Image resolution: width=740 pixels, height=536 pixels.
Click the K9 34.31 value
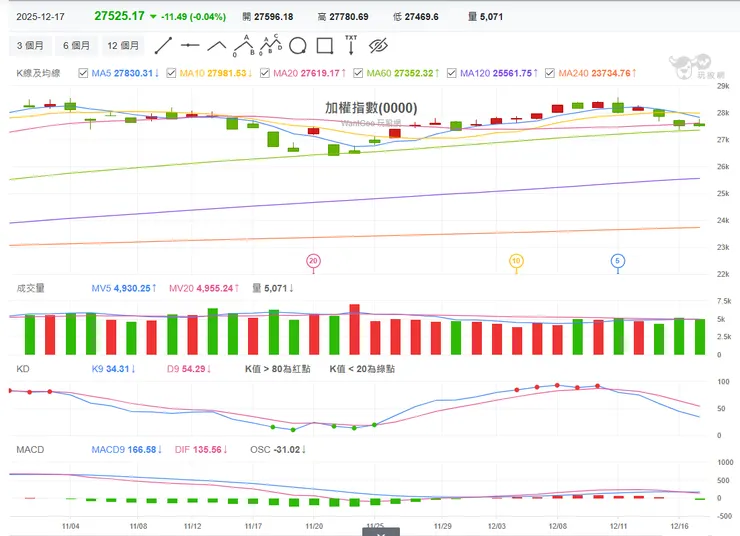(113, 369)
